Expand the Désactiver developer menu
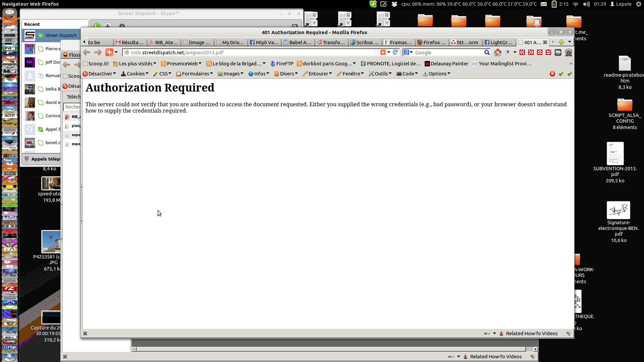644x362 pixels. [100, 74]
